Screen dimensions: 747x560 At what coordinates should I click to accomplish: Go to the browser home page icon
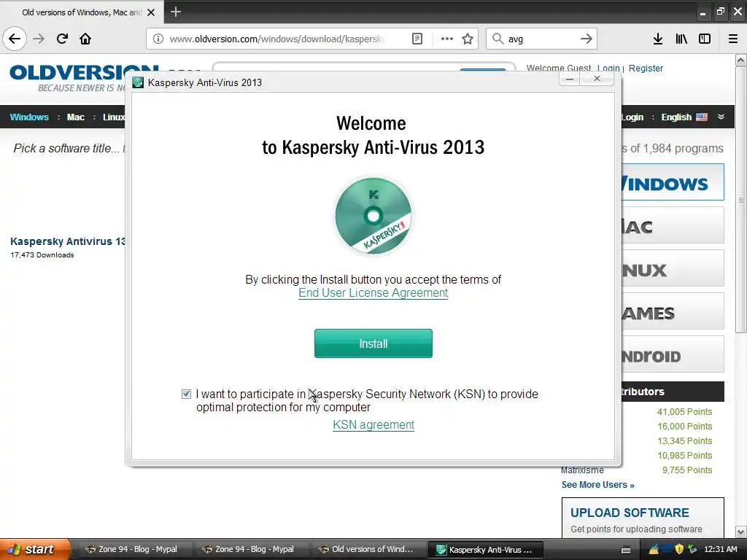pyautogui.click(x=85, y=39)
